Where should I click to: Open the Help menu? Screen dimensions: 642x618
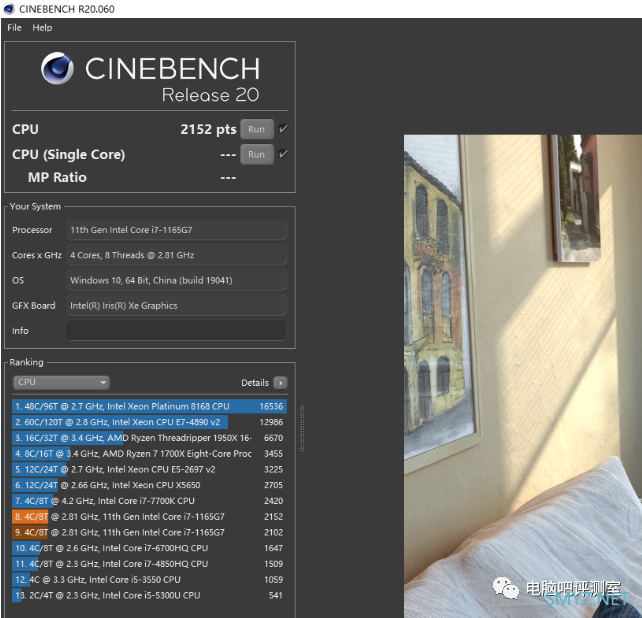[42, 28]
